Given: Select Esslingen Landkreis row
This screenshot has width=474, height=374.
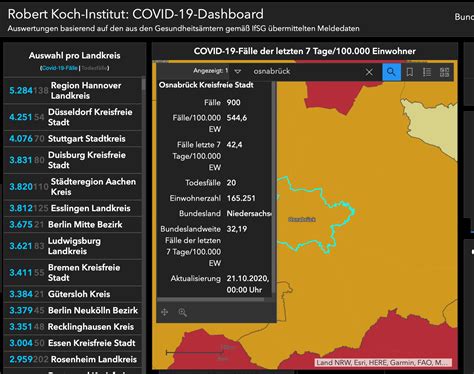Looking at the screenshot, I should tap(73, 208).
